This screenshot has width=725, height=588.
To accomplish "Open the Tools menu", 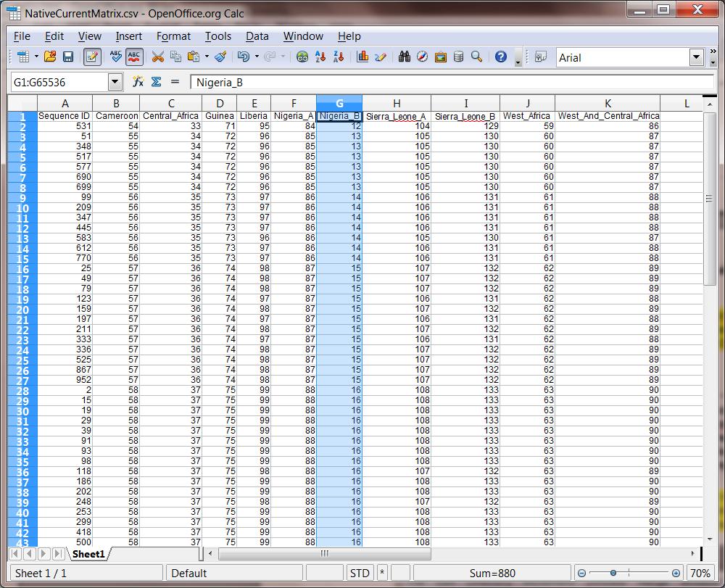I will pos(217,36).
